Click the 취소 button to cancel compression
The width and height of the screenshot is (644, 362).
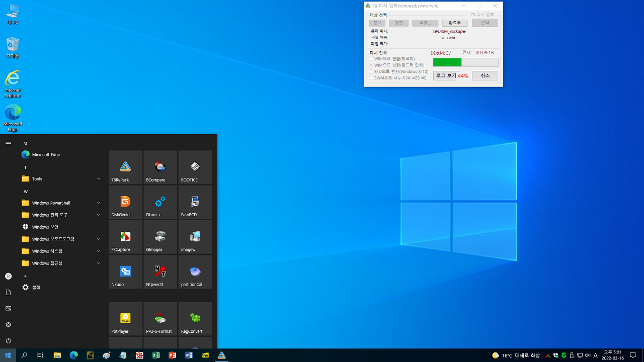pos(485,75)
